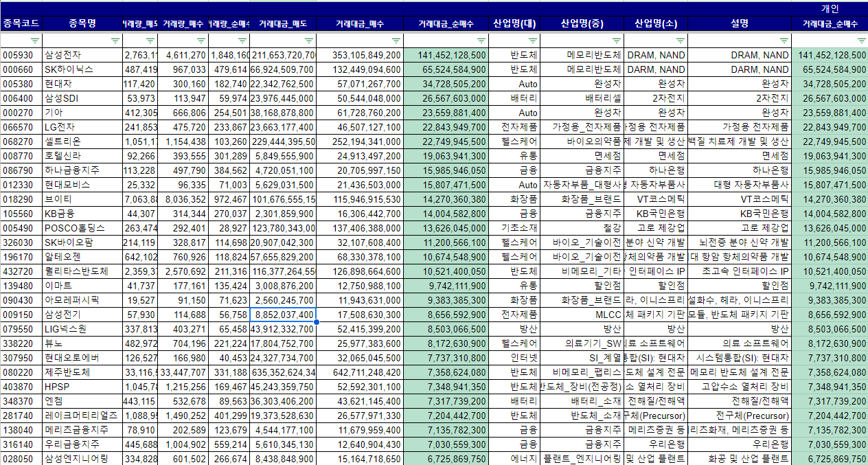Click the selected cell 8,852,037,400
The height and width of the screenshot is (465, 868).
click(x=283, y=315)
